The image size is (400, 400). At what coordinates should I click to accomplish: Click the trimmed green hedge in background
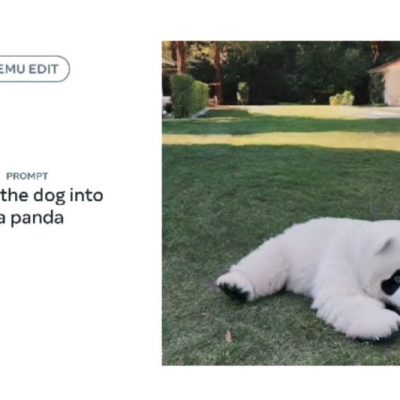point(189,95)
